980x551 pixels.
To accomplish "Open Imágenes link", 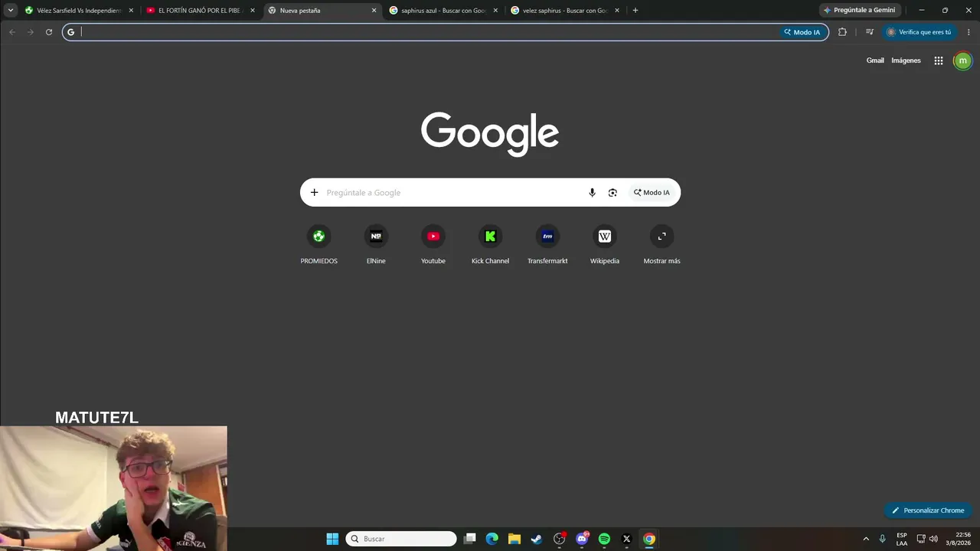I will (x=906, y=60).
